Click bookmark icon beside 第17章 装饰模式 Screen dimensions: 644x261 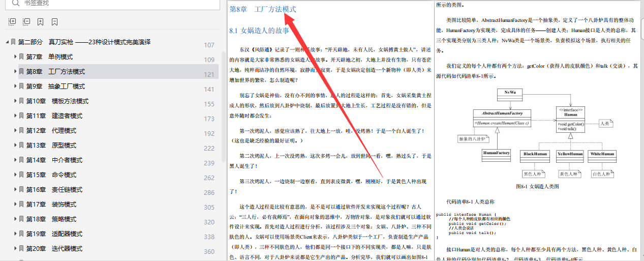point(21,205)
